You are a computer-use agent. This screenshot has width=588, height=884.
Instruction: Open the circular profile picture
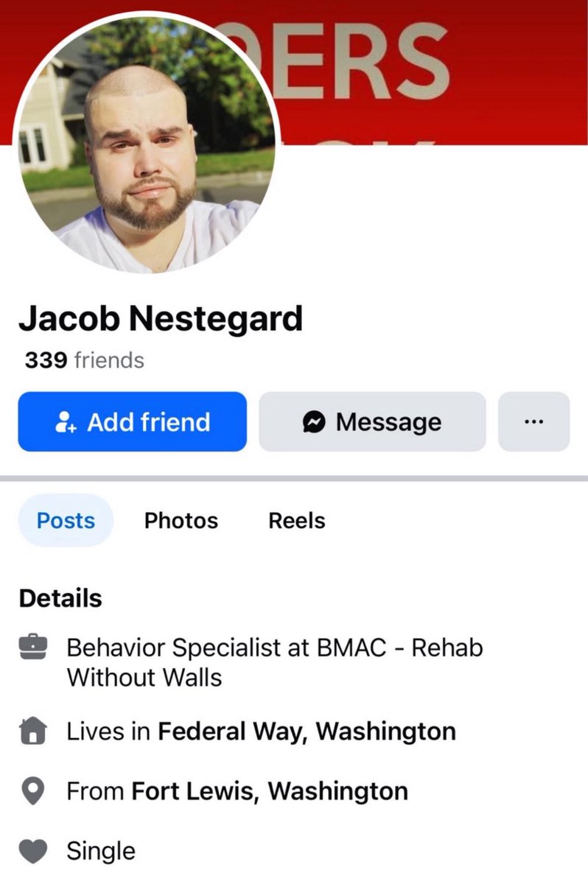pyautogui.click(x=146, y=143)
